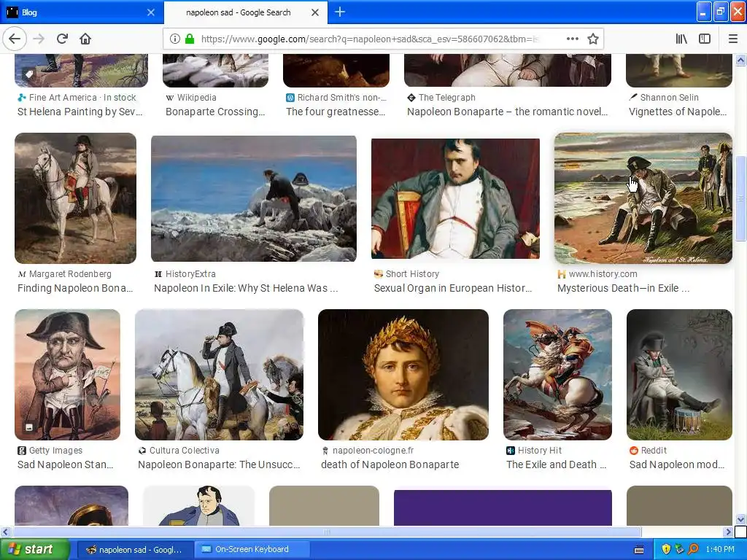Select On-Screen Keyboard taskbar button
The height and width of the screenshot is (560, 747).
click(x=252, y=550)
